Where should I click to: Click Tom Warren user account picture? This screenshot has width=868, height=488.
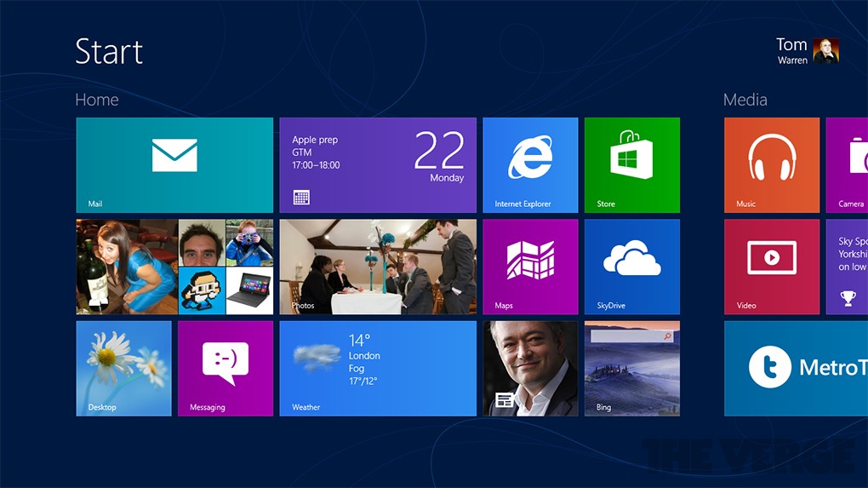pos(825,51)
